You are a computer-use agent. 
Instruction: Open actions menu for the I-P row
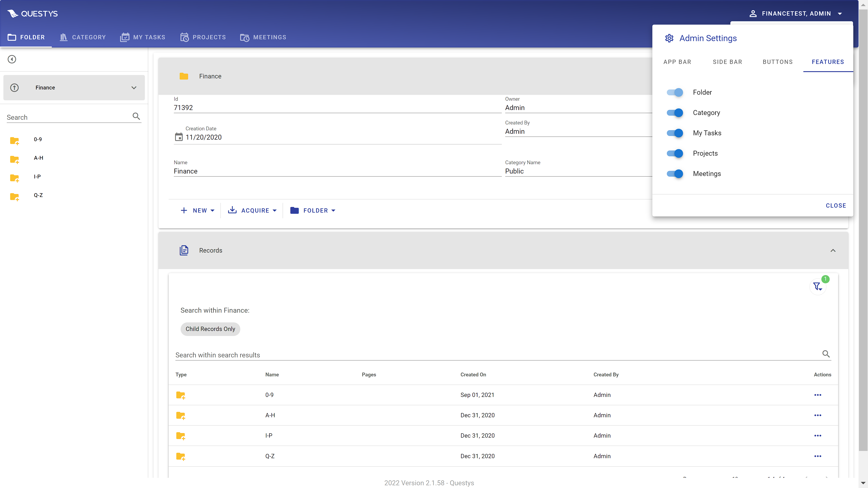point(818,435)
